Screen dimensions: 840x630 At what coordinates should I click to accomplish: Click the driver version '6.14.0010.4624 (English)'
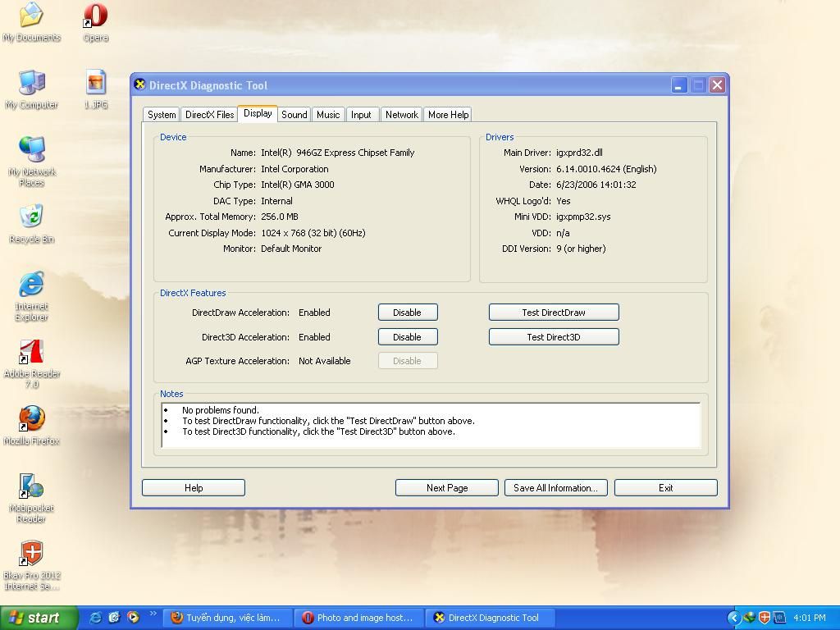click(x=606, y=169)
